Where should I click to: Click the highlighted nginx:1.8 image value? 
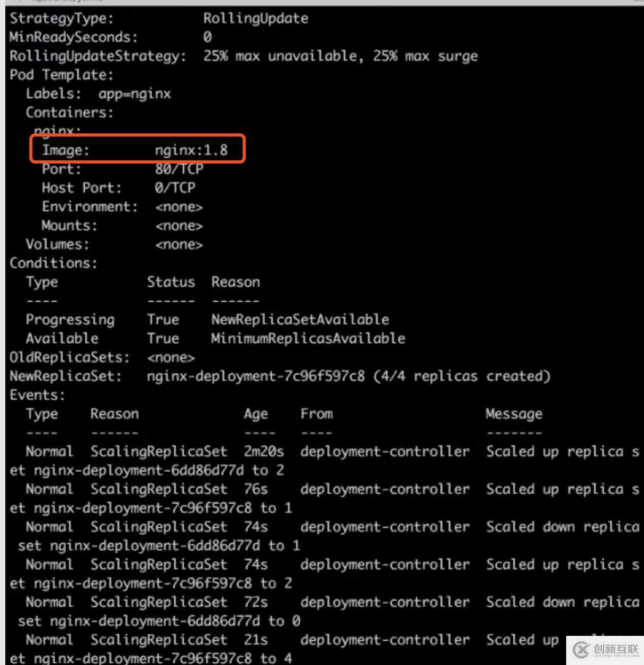click(191, 150)
